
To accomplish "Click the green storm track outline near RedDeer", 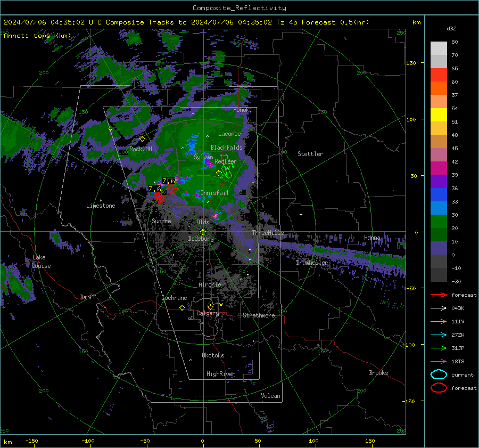I will 228,171.
